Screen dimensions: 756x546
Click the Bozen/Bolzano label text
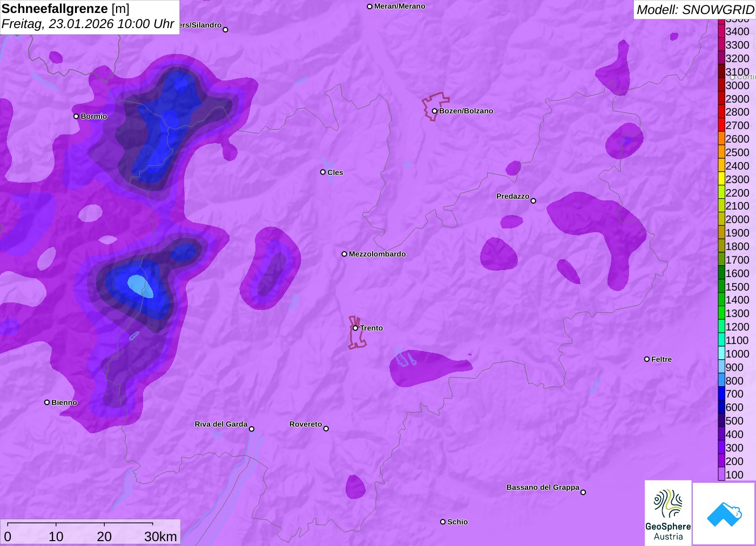click(x=466, y=111)
